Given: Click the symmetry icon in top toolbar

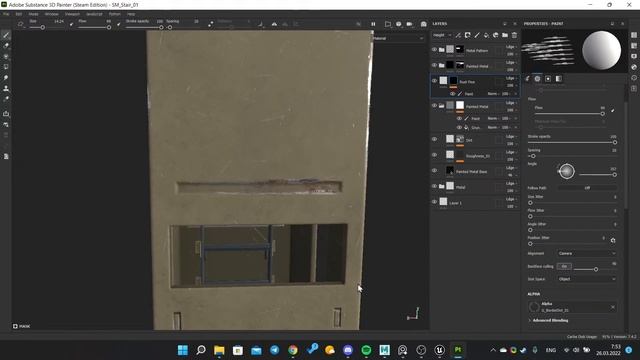Looking at the screenshot, I should click(274, 24).
